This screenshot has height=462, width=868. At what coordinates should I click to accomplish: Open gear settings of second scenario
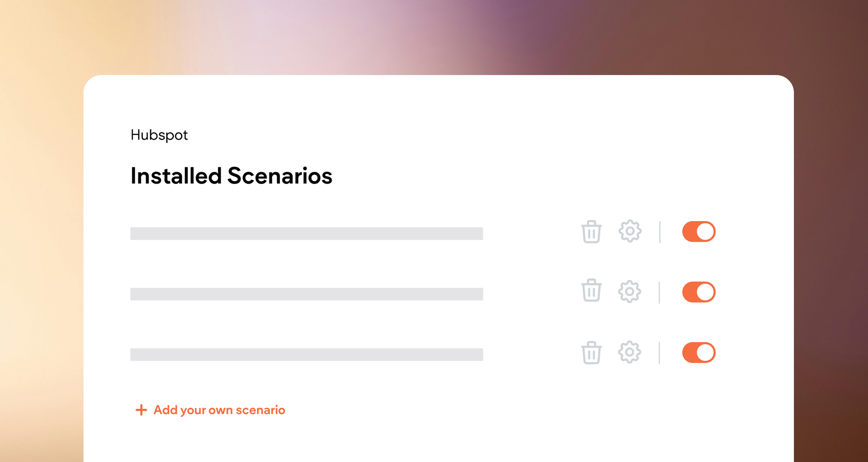tap(630, 292)
